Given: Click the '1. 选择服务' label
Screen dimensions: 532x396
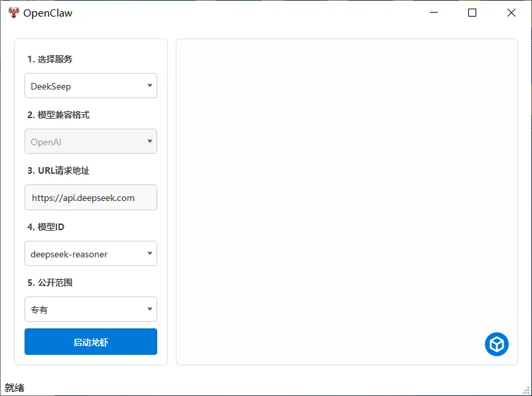Looking at the screenshot, I should 50,59.
